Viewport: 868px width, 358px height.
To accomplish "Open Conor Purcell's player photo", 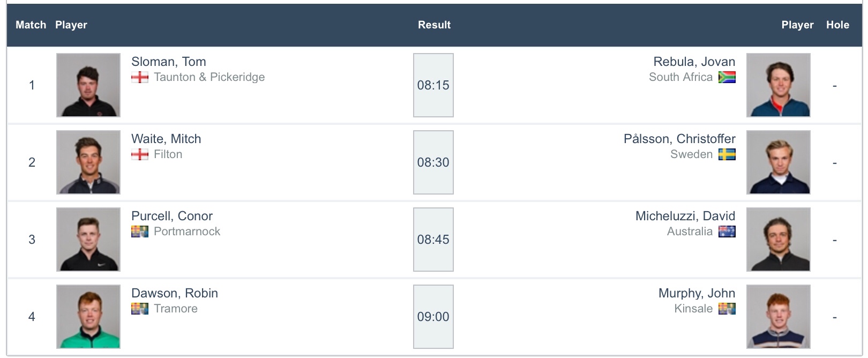I will (88, 240).
